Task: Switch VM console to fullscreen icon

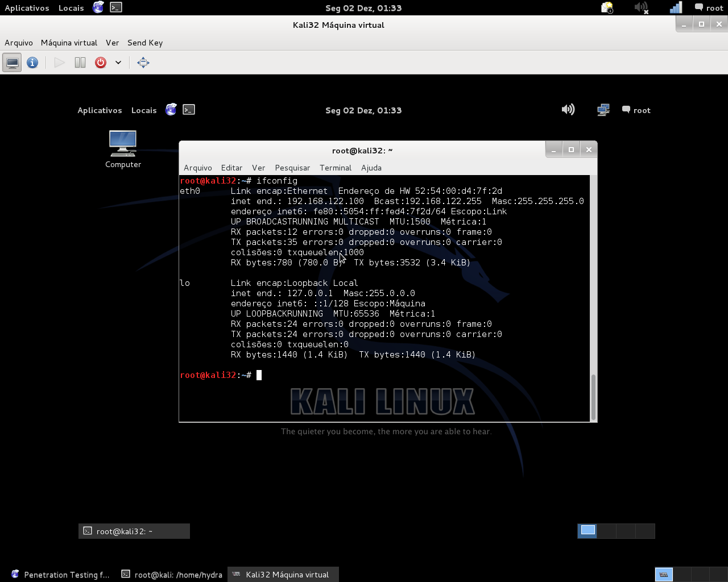Action: pyautogui.click(x=143, y=63)
